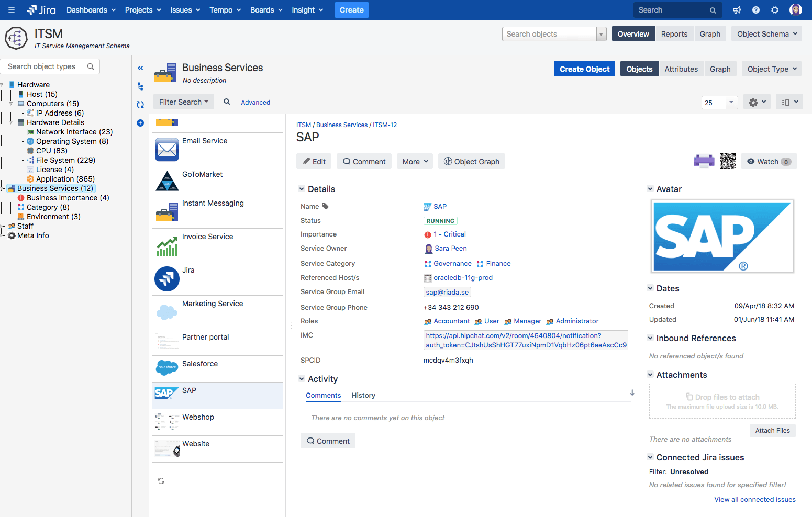Image resolution: width=812 pixels, height=517 pixels.
Task: Collapse the object type tree panel
Action: click(140, 68)
